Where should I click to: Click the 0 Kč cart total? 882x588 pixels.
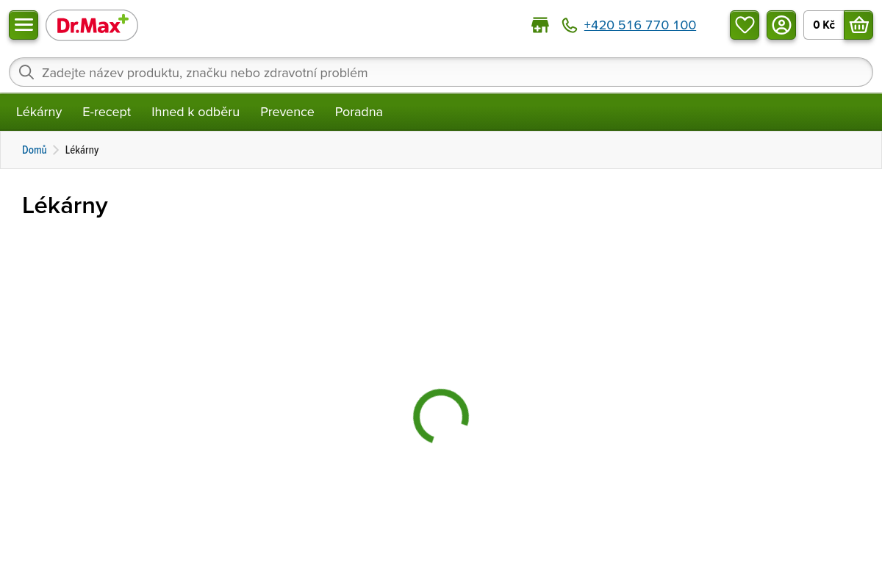point(824,25)
